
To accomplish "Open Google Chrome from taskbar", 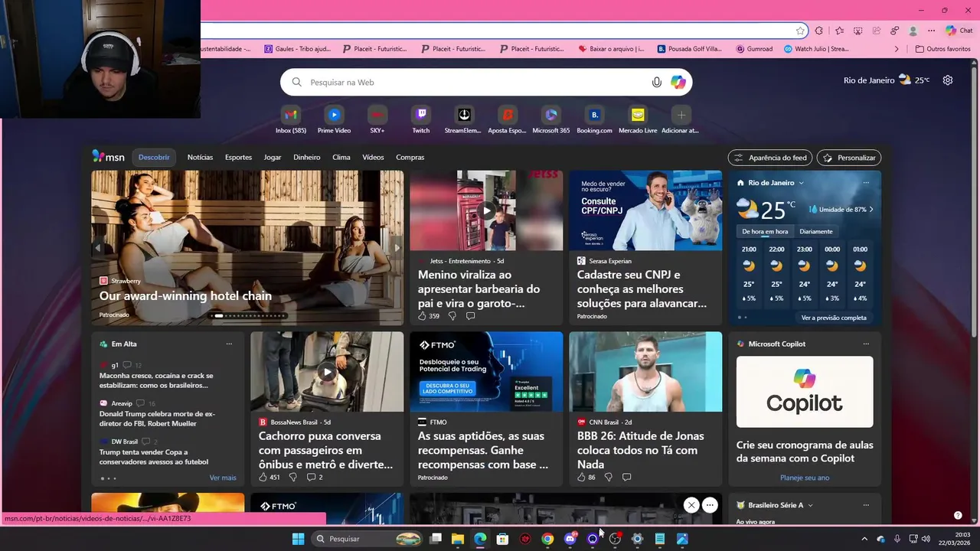I will (x=547, y=539).
